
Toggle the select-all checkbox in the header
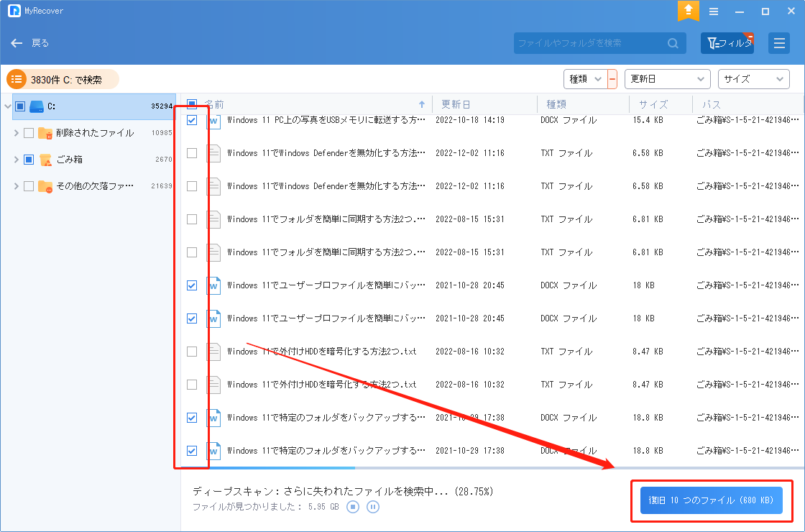pos(191,104)
